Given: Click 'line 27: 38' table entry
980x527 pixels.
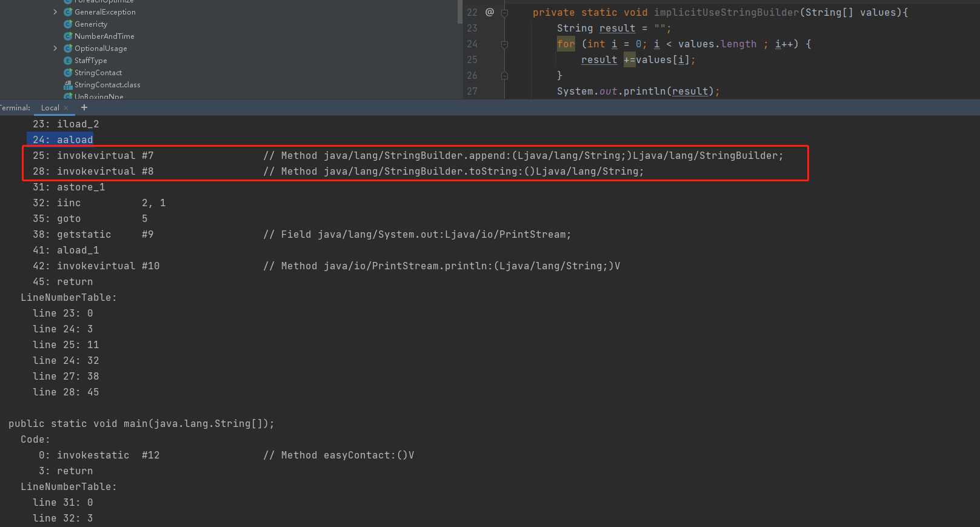Looking at the screenshot, I should coord(65,377).
